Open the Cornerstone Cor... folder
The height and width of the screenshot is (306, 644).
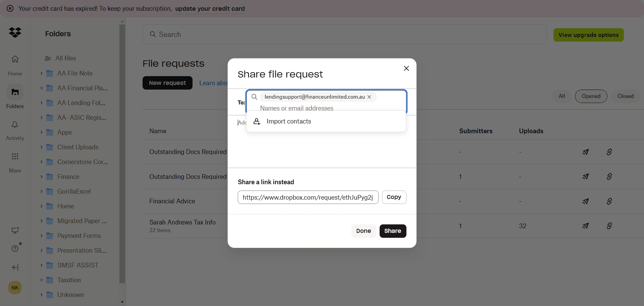pos(83,162)
